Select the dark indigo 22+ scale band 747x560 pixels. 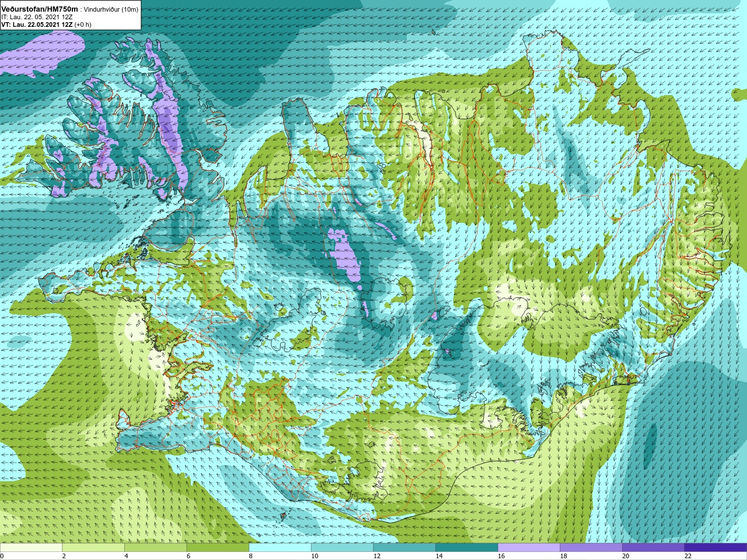(x=715, y=548)
